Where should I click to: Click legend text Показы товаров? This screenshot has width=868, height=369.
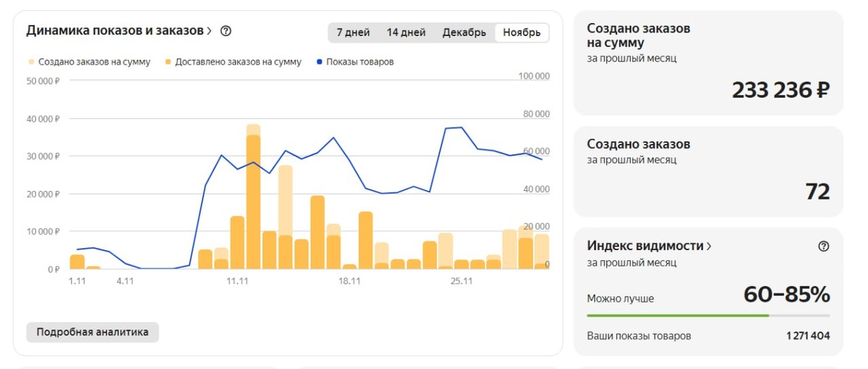(x=360, y=62)
